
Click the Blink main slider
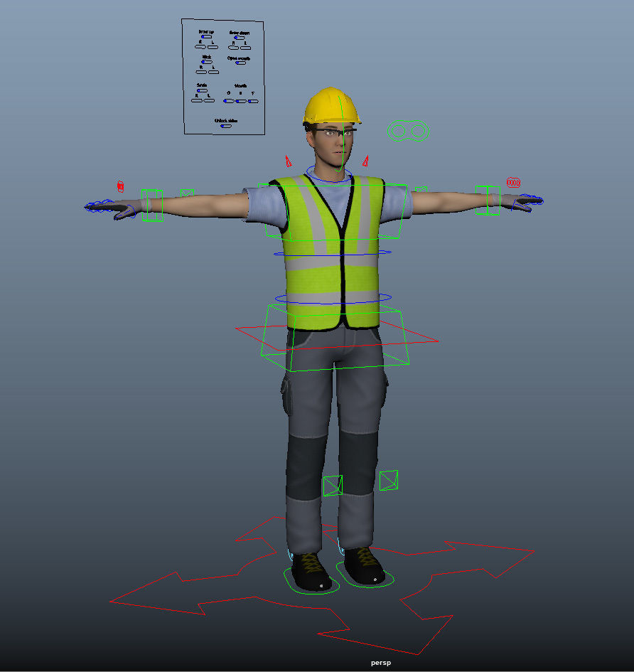207,62
